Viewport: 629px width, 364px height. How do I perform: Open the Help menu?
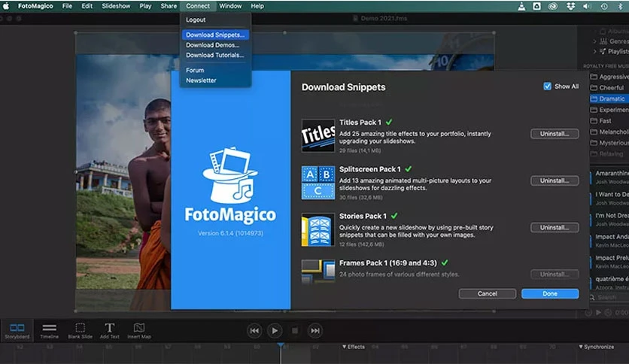(257, 6)
